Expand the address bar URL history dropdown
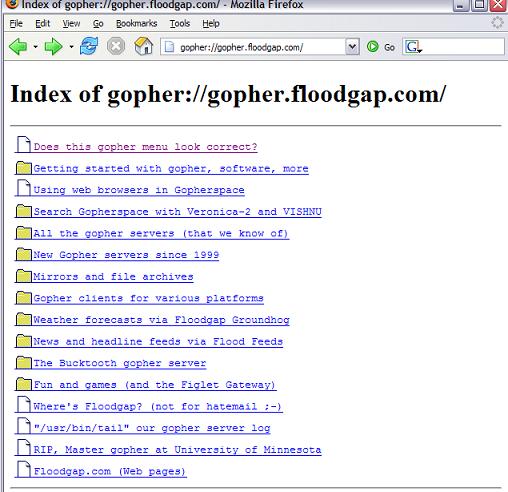The height and width of the screenshot is (492, 508). tap(352, 47)
